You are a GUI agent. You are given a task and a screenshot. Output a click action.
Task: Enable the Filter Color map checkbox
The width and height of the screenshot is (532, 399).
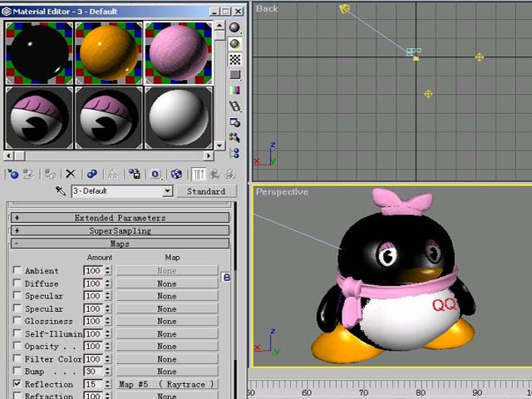coord(17,358)
